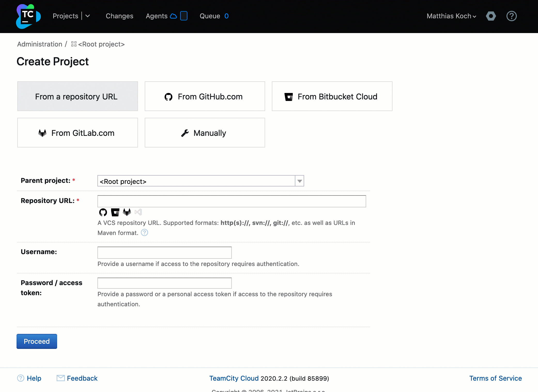Click the Visual Studio icon below URL field
Image resolution: width=538 pixels, height=392 pixels.
pyautogui.click(x=139, y=212)
